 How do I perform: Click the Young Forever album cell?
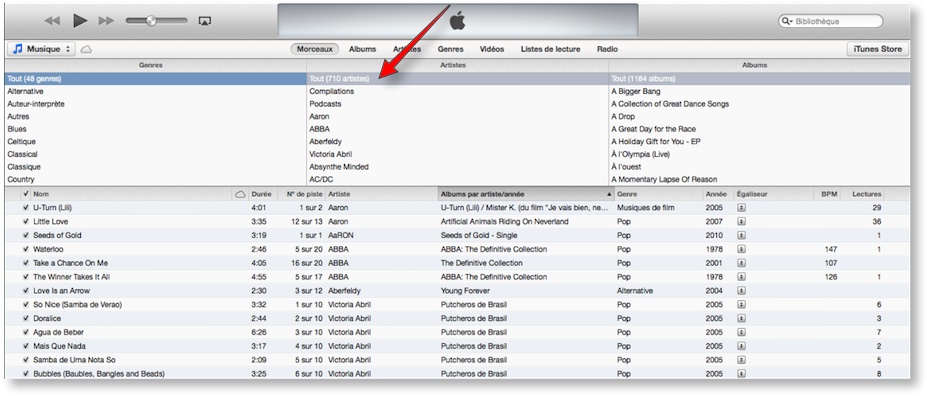tap(465, 291)
